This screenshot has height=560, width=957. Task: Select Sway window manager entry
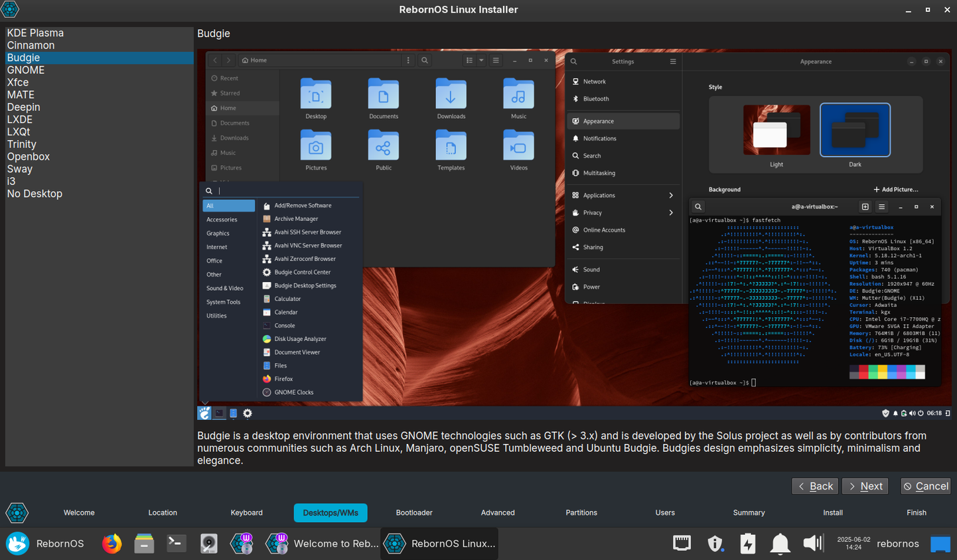[100, 169]
